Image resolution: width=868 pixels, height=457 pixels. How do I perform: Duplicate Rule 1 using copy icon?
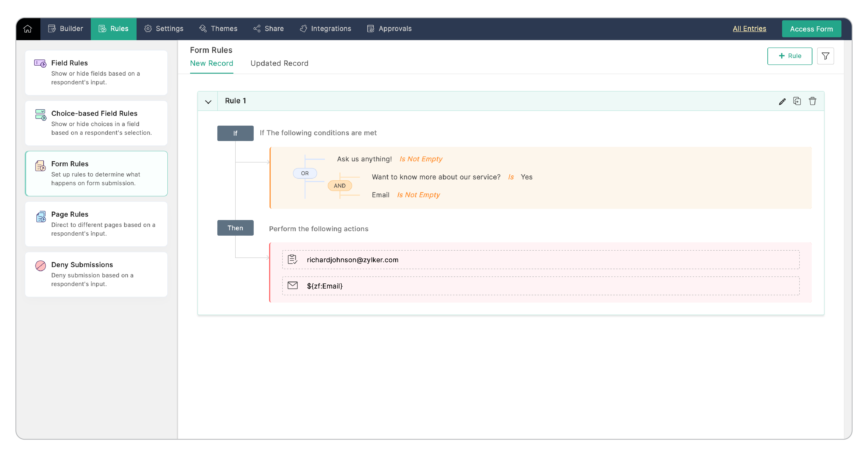point(797,101)
